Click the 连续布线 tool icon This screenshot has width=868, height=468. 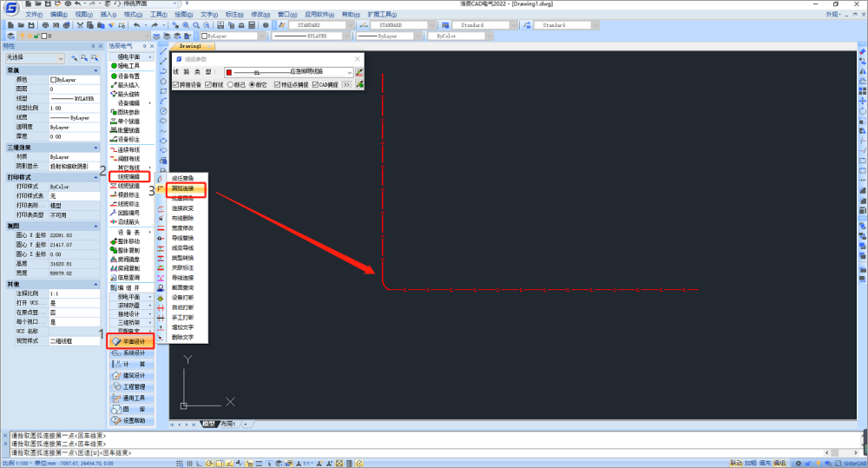point(114,149)
